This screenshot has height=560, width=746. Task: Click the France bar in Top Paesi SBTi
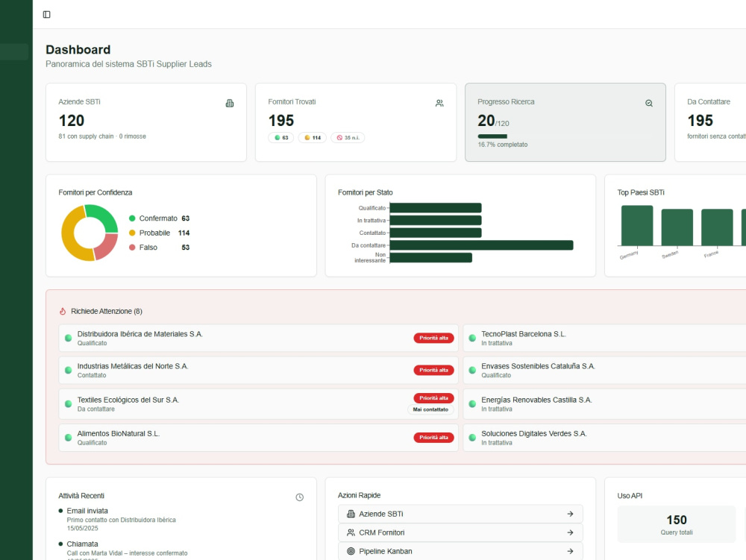pos(717,227)
